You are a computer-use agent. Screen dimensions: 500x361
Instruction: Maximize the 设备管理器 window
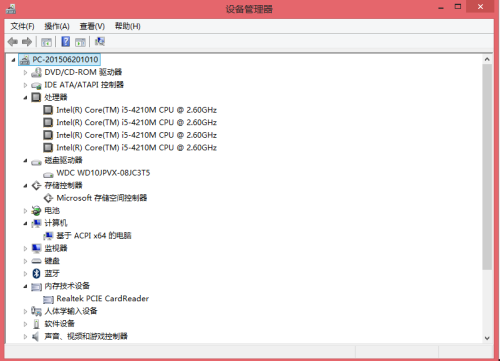458,7
